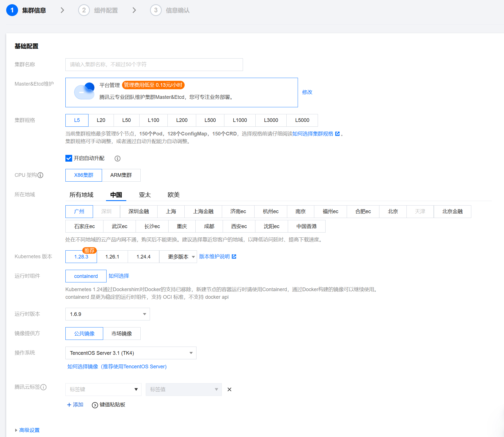Select 合肥ec region
The image size is (504, 437).
click(363, 211)
